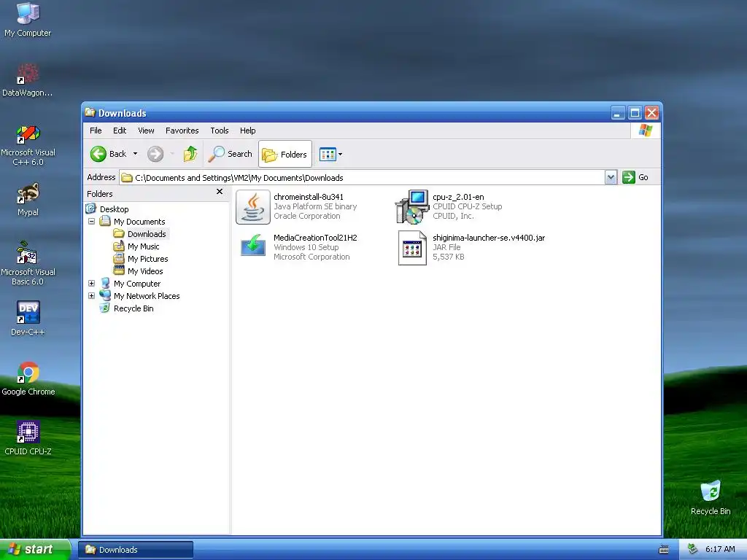Select Downloads folder in the tree
Screen dimensions: 747x560
coord(147,234)
